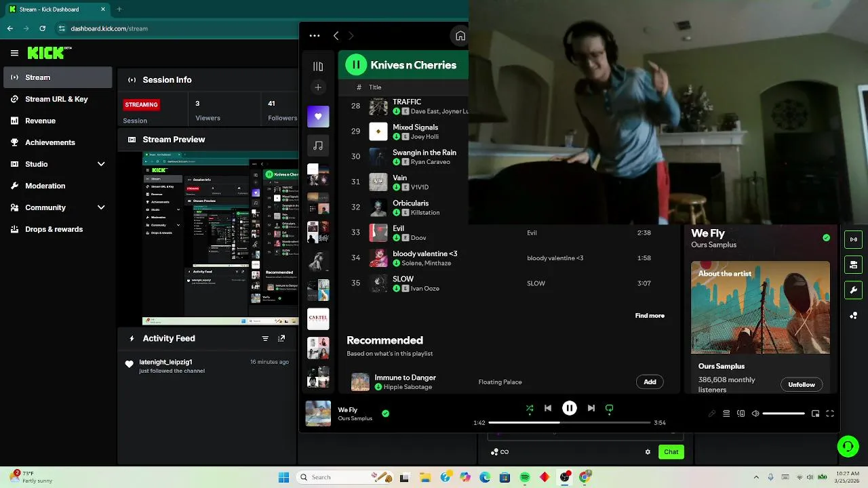Click the wrench tool in right rail
868x488 pixels.
click(x=853, y=290)
